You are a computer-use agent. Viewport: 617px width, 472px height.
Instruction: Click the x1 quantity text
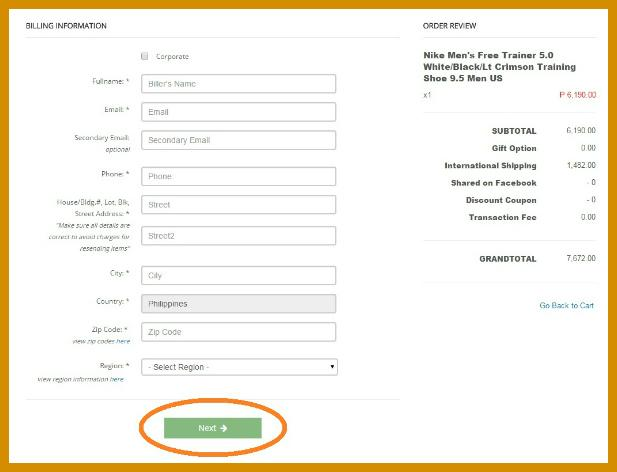[x=427, y=95]
